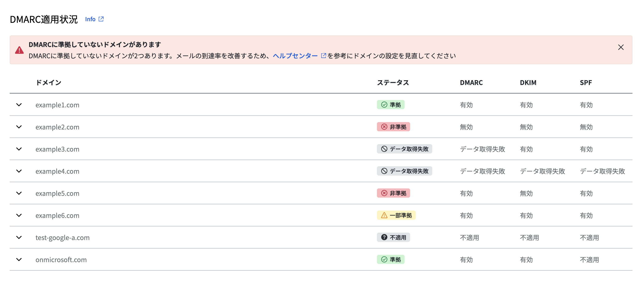
Task: Click 不適用 status badge for test-google-a.com
Action: 393,237
